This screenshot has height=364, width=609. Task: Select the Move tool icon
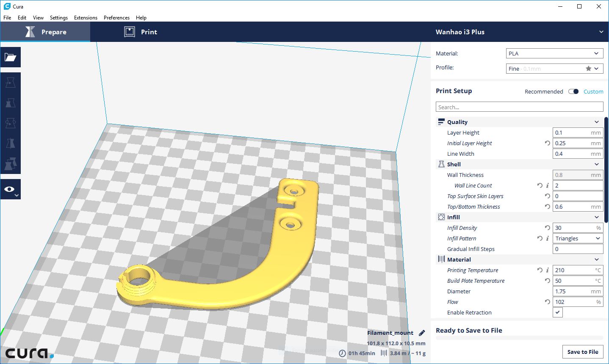click(x=11, y=83)
